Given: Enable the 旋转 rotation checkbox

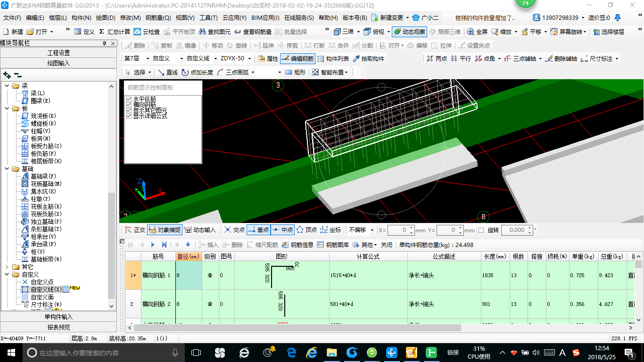Looking at the screenshot, I should (481, 230).
